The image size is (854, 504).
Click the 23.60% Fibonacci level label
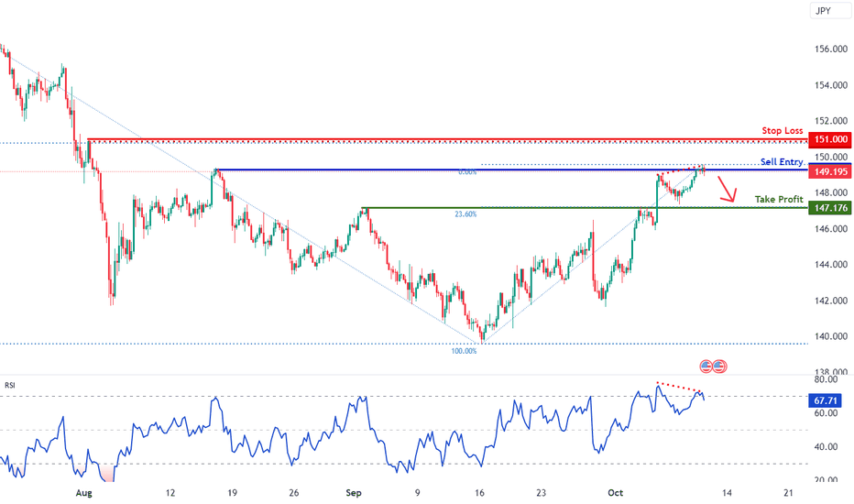point(465,214)
